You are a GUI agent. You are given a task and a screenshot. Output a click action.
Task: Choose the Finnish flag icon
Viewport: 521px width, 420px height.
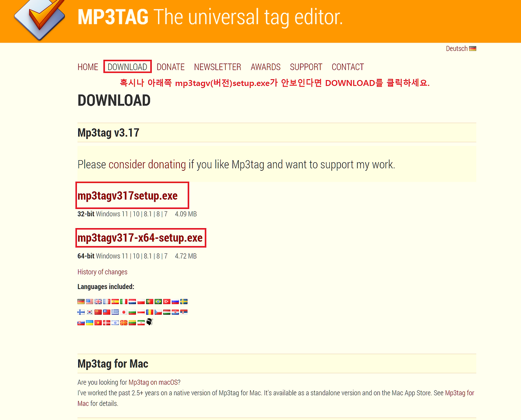click(x=81, y=312)
